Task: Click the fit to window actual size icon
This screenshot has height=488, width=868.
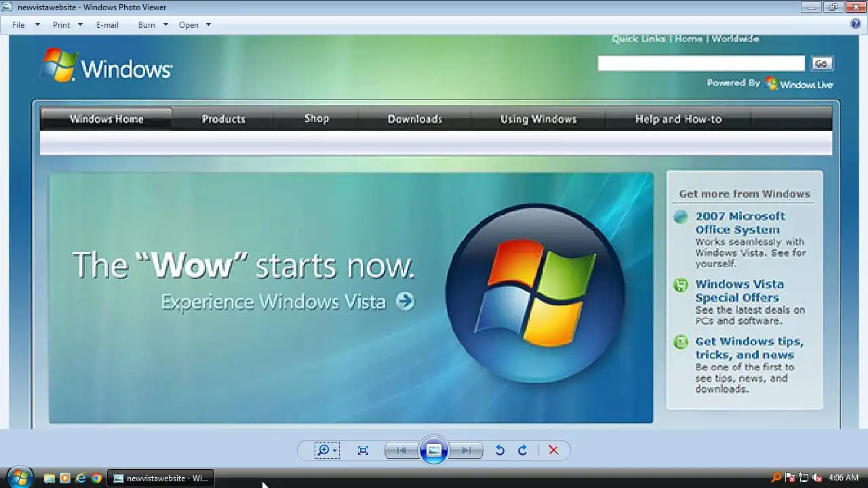Action: (x=363, y=450)
